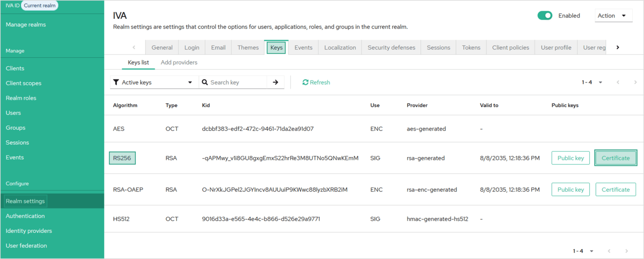The image size is (644, 259).
Task: Open top 1-4 items per page dropdown
Action: pos(592,82)
